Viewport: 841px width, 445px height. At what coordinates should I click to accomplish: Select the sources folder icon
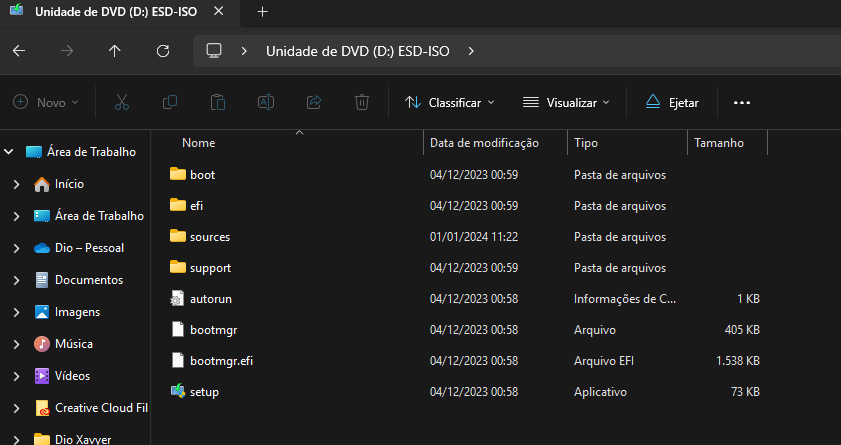(x=178, y=236)
